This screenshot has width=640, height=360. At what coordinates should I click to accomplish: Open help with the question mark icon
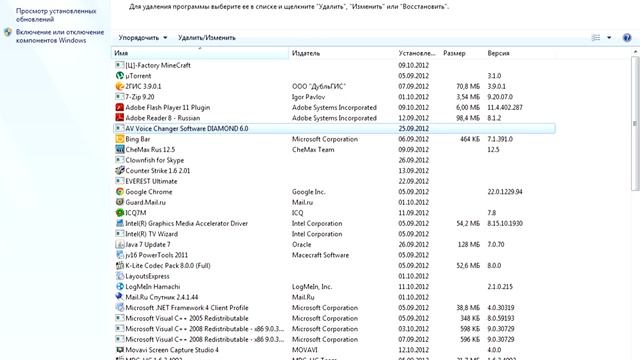627,38
